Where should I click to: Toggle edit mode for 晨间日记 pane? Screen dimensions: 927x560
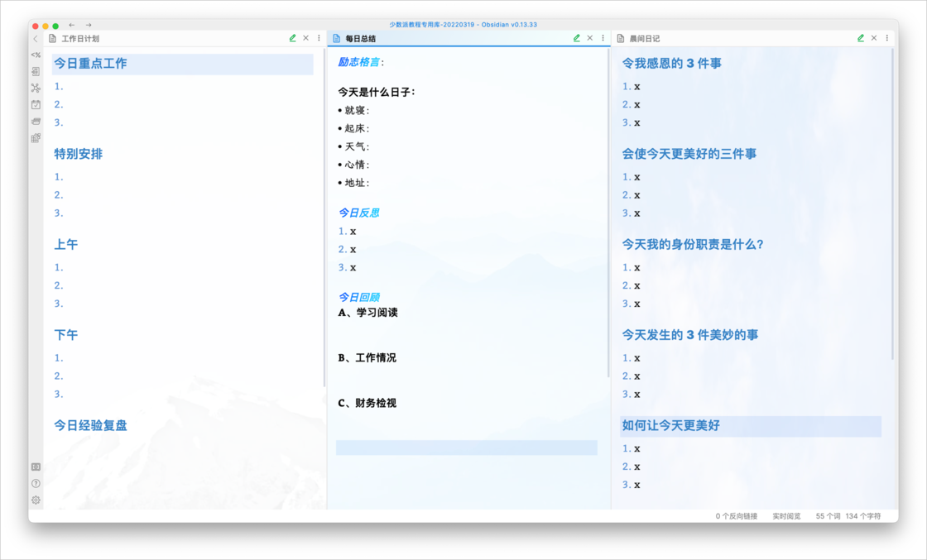(861, 38)
